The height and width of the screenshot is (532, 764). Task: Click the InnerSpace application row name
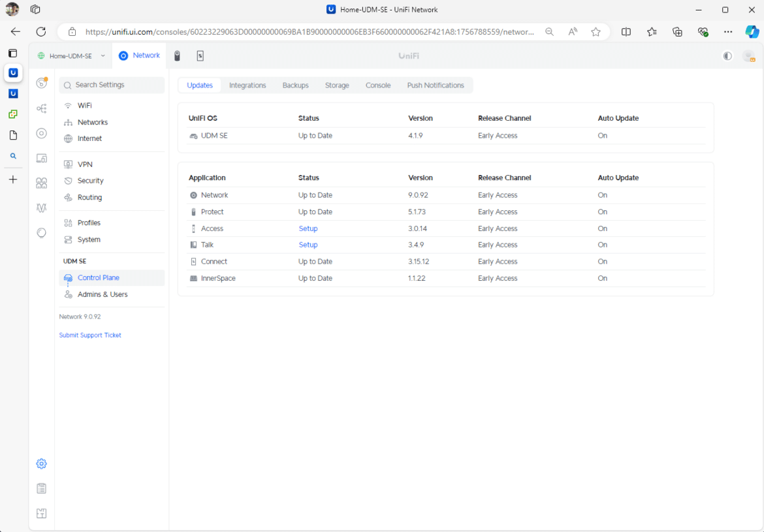coord(218,278)
